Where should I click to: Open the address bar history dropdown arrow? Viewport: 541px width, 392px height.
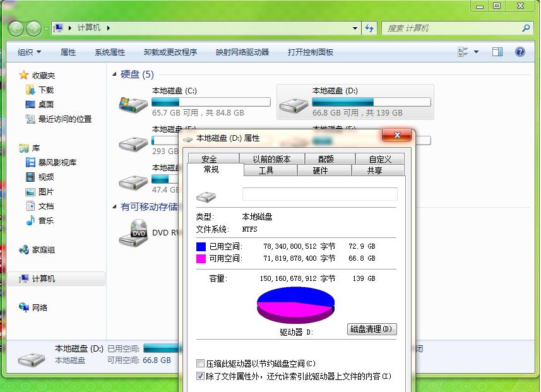(x=355, y=28)
